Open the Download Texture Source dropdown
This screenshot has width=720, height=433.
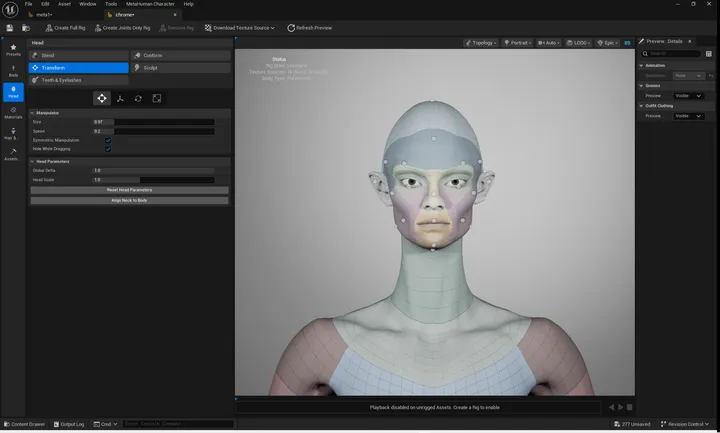point(240,28)
